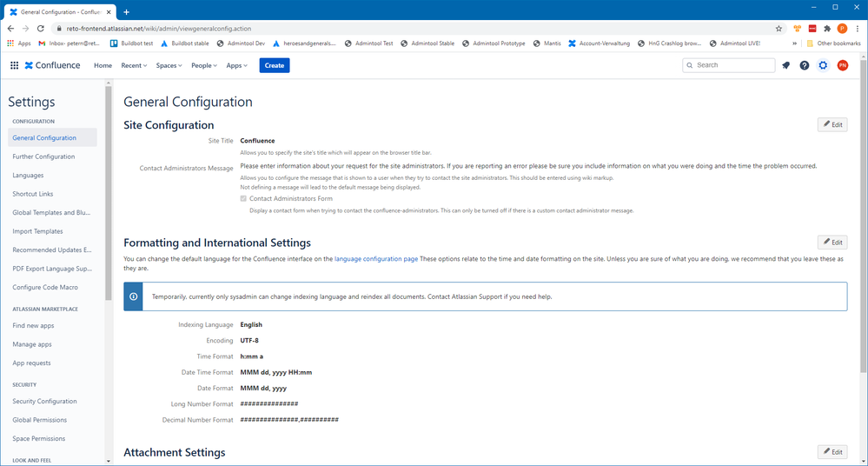This screenshot has width=868, height=466.
Task: Open the Buildbot test bookmark
Action: click(131, 43)
